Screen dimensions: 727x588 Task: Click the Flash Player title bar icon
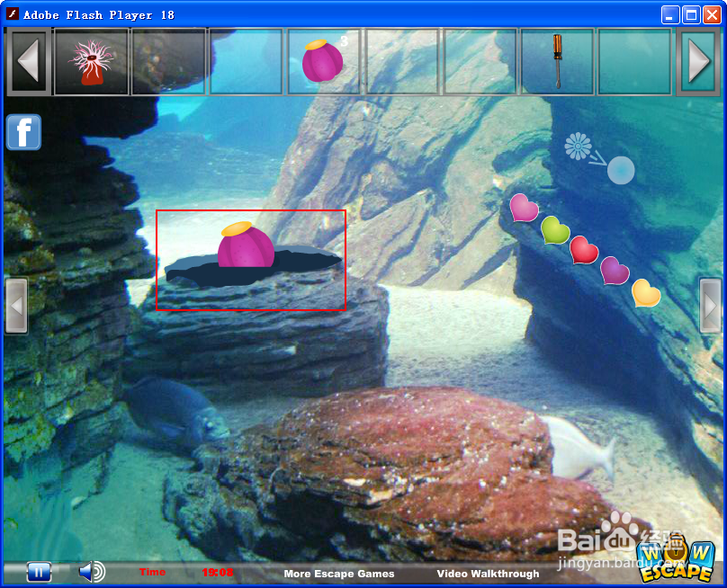(12, 13)
